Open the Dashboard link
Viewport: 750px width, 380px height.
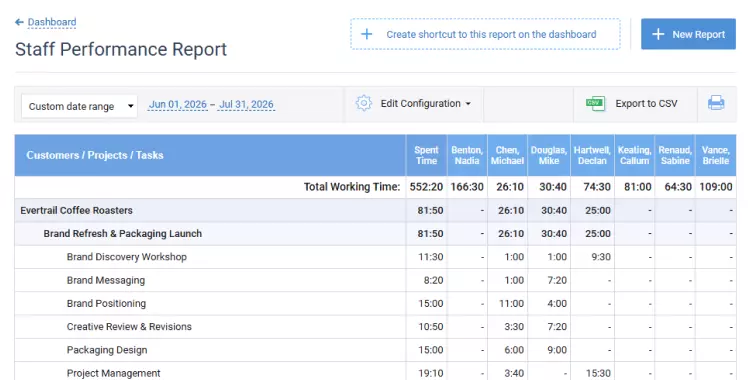point(52,22)
